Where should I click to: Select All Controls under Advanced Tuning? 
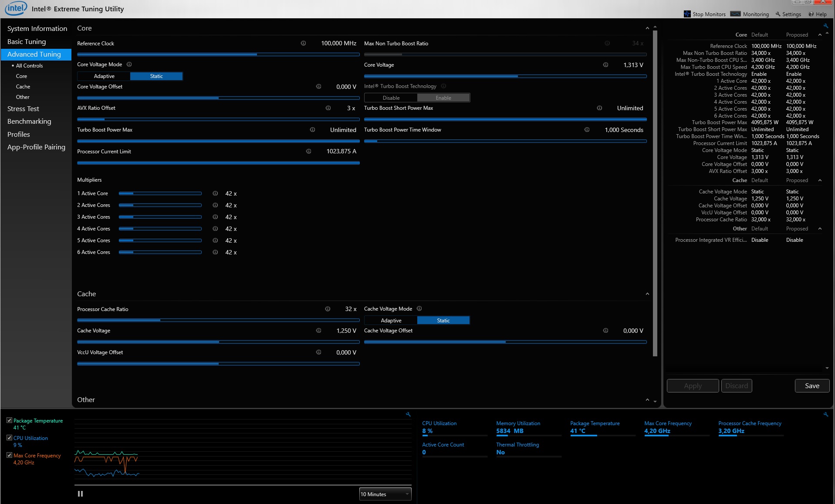click(29, 66)
